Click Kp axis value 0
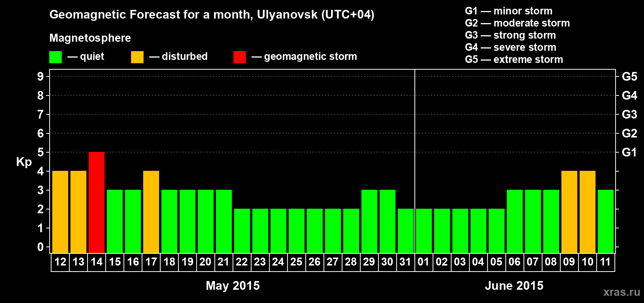644x303 pixels. 41,247
